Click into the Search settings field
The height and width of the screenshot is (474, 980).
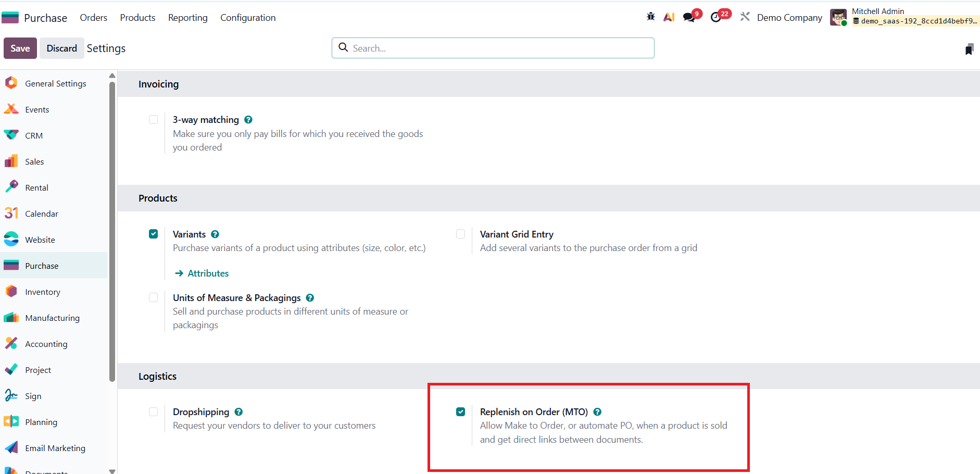(500, 48)
